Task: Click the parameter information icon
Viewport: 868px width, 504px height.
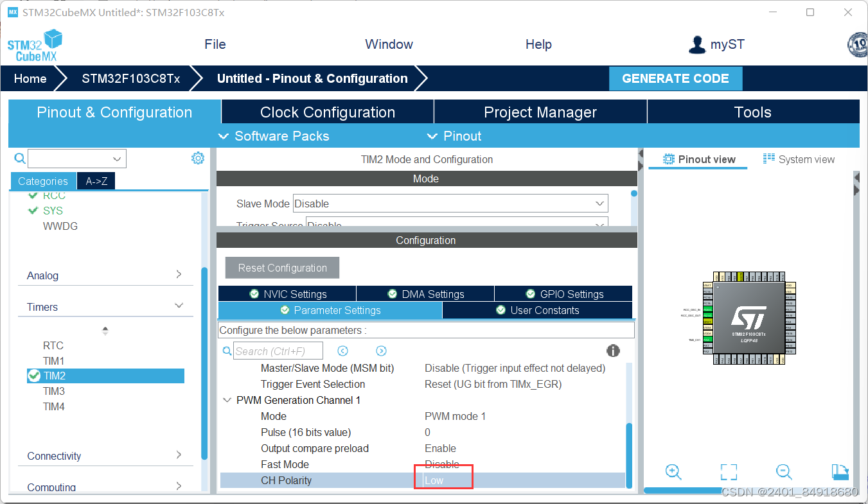Action: [x=614, y=351]
